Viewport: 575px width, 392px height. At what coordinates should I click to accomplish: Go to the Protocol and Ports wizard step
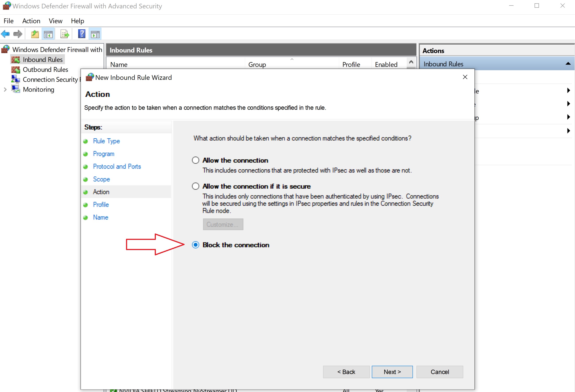[x=117, y=166]
